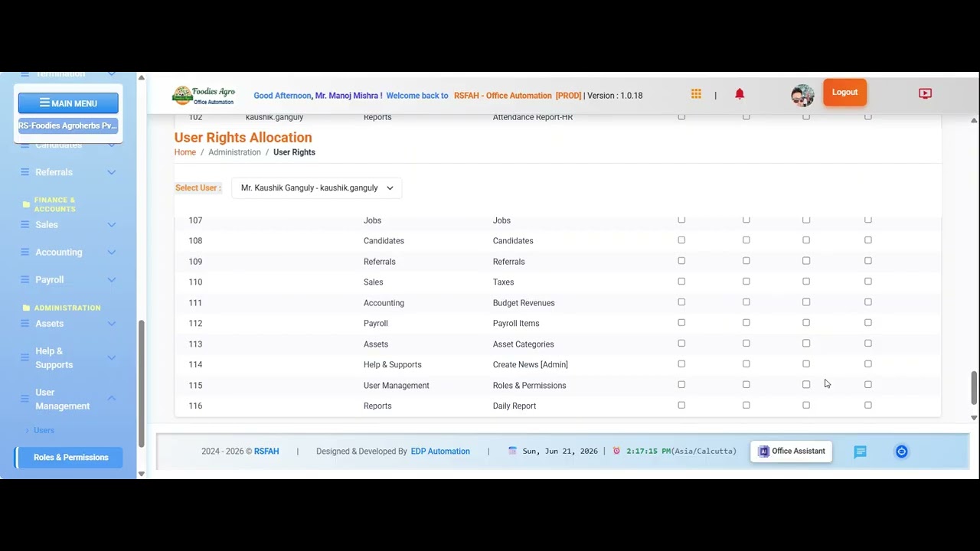Open the Payroll sidebar menu
Screen dimensions: 980x551
[68, 279]
